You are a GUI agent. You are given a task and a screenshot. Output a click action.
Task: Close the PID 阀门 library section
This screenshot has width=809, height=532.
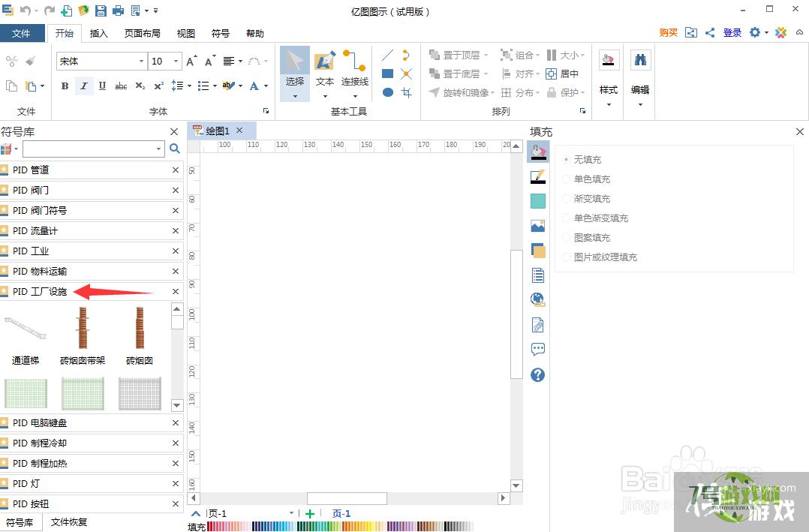(176, 191)
